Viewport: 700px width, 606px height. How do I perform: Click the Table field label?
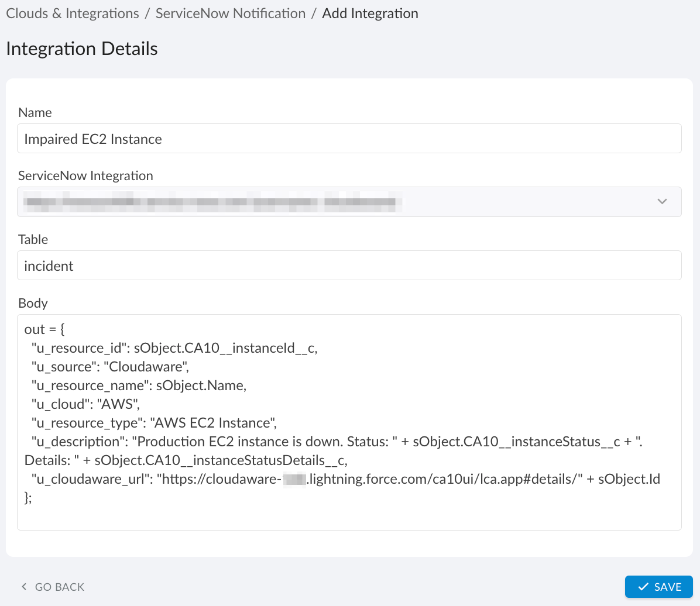tap(33, 239)
